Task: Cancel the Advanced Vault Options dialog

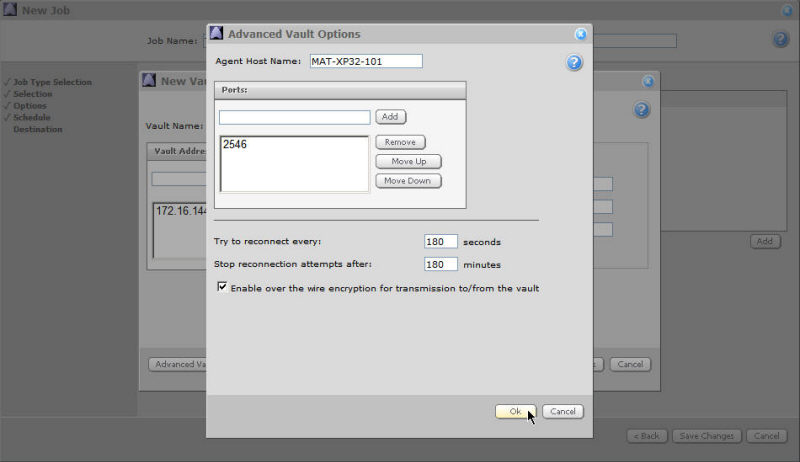Action: (x=563, y=411)
